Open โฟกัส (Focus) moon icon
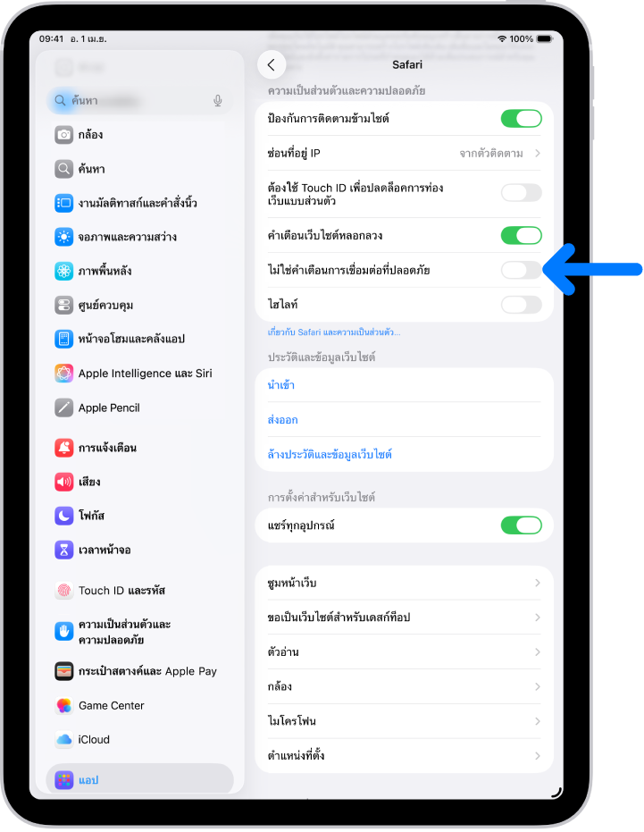 coord(63,516)
